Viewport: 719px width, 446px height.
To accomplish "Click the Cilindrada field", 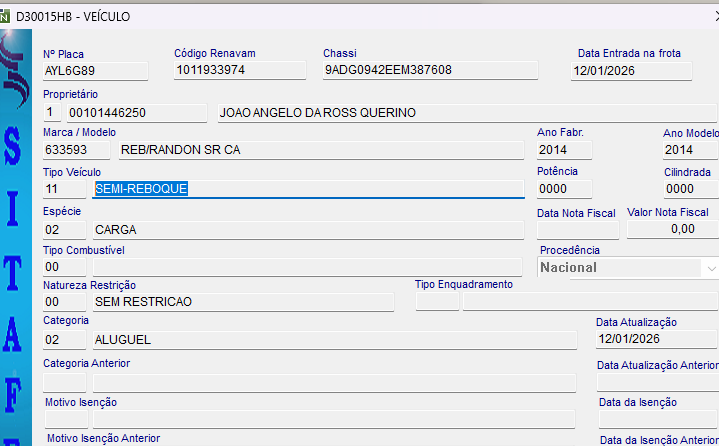I will [689, 188].
